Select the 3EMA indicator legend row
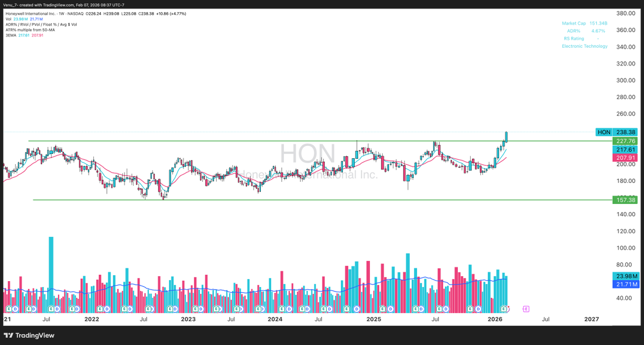 25,35
